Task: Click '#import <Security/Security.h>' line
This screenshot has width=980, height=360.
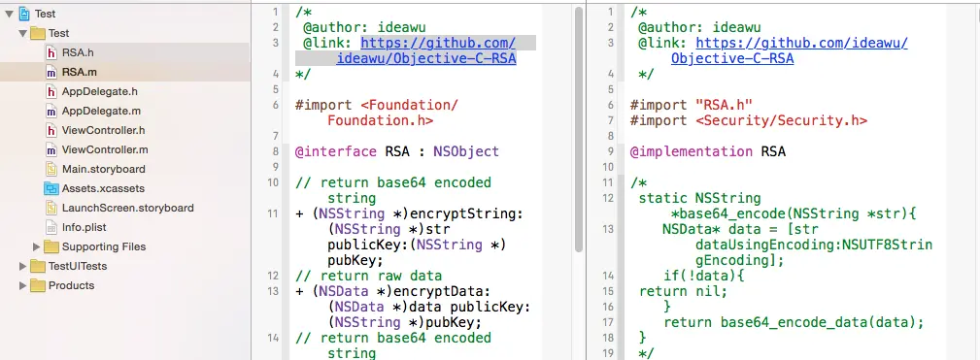Action: 749,120
